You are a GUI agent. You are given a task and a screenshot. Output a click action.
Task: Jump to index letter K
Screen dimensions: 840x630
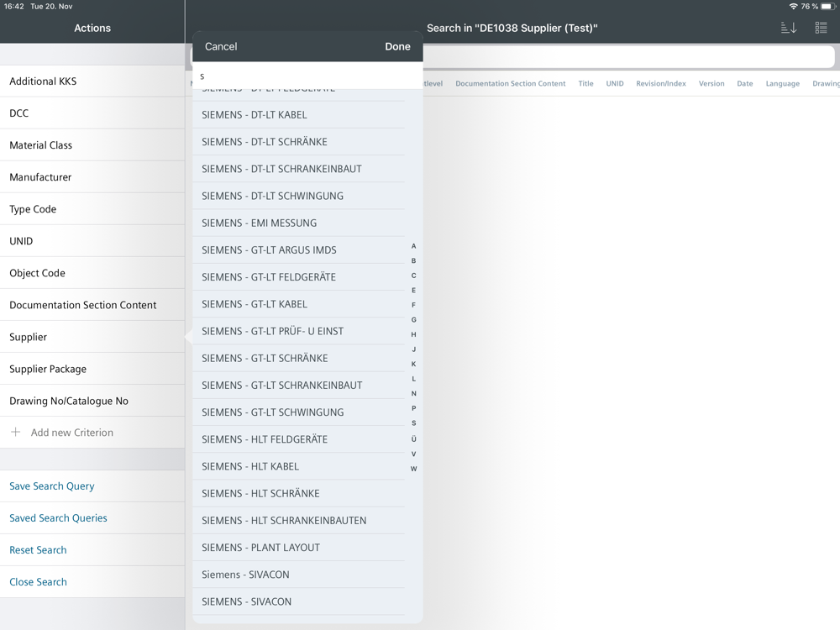click(413, 365)
